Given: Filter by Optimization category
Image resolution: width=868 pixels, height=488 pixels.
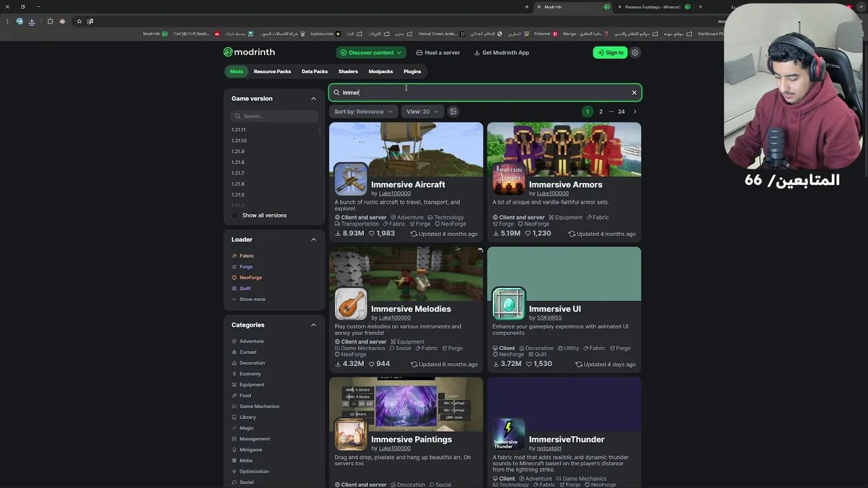Looking at the screenshot, I should click(x=250, y=471).
